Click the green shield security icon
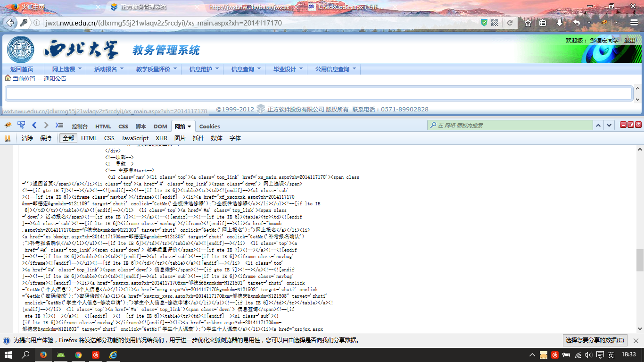 pyautogui.click(x=484, y=23)
